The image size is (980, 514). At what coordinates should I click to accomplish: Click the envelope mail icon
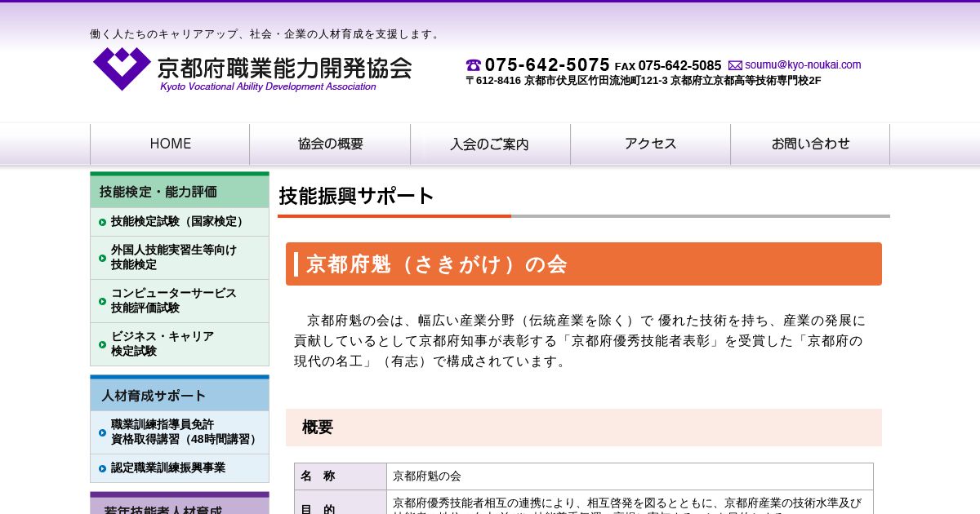pyautogui.click(x=735, y=65)
